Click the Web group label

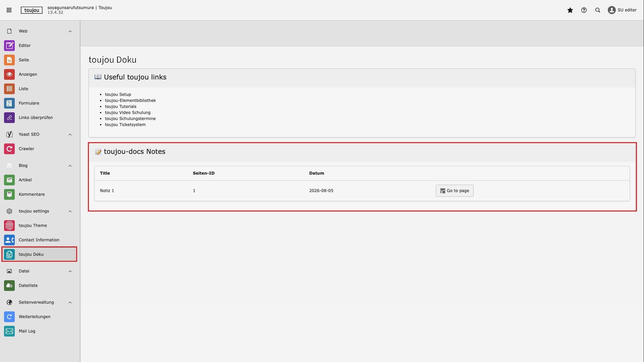pyautogui.click(x=23, y=31)
